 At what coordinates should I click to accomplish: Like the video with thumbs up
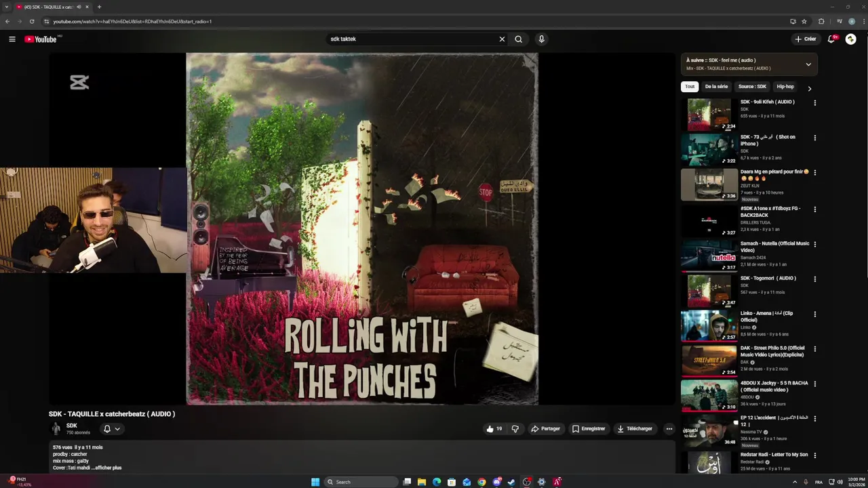(x=494, y=428)
